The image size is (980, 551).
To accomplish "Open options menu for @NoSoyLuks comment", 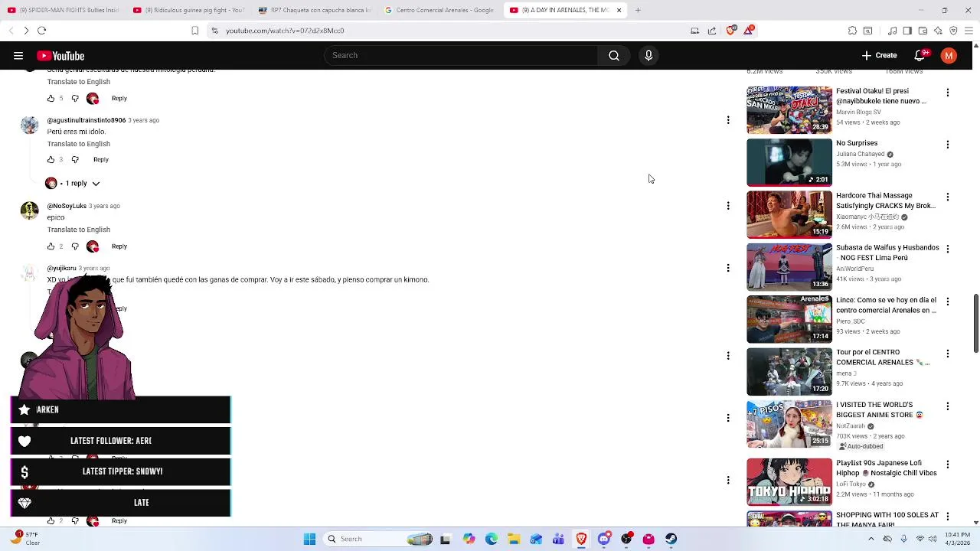I will click(728, 206).
